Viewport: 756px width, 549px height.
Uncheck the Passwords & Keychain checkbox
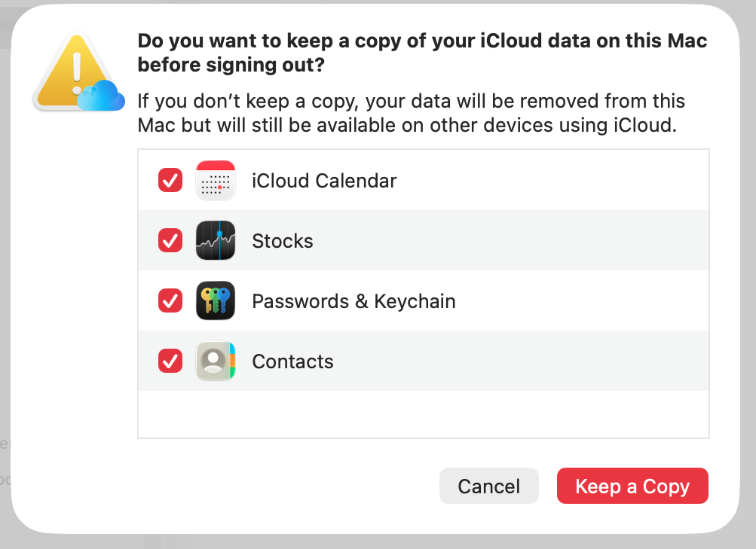(x=170, y=300)
